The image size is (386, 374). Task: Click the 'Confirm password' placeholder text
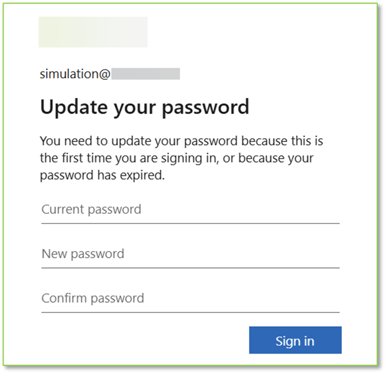point(93,298)
